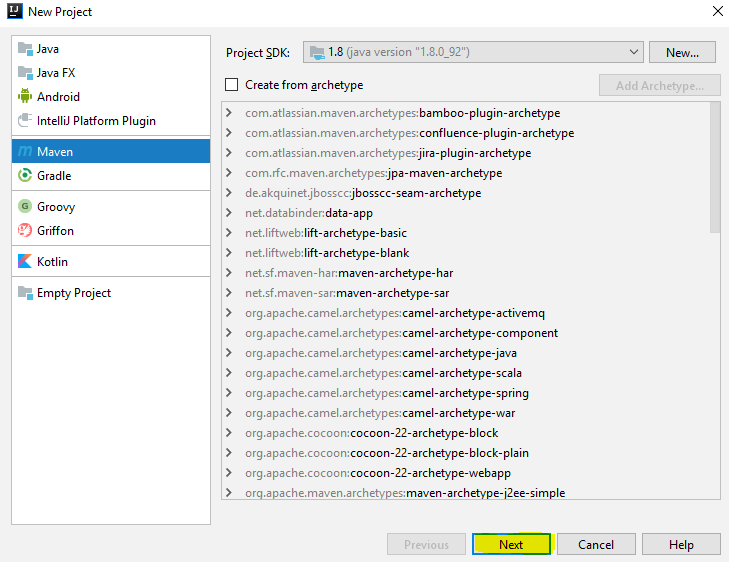Select Empty Project option
The image size is (729, 562).
coord(111,292)
